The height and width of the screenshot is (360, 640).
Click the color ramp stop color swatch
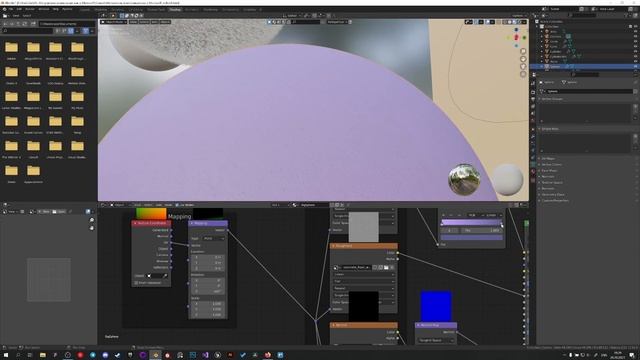(x=471, y=237)
